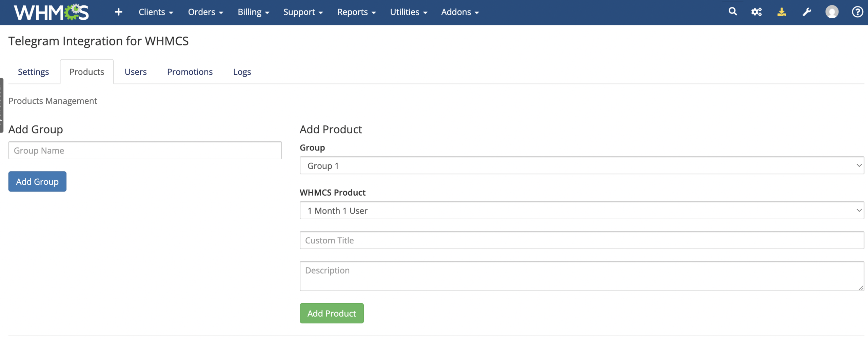Open the help question mark icon
868x339 pixels.
click(x=857, y=12)
